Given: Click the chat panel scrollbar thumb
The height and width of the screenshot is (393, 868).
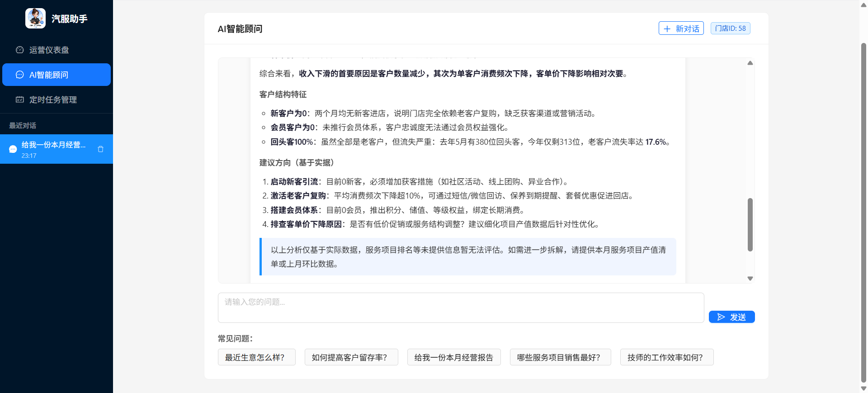Looking at the screenshot, I should (x=750, y=224).
